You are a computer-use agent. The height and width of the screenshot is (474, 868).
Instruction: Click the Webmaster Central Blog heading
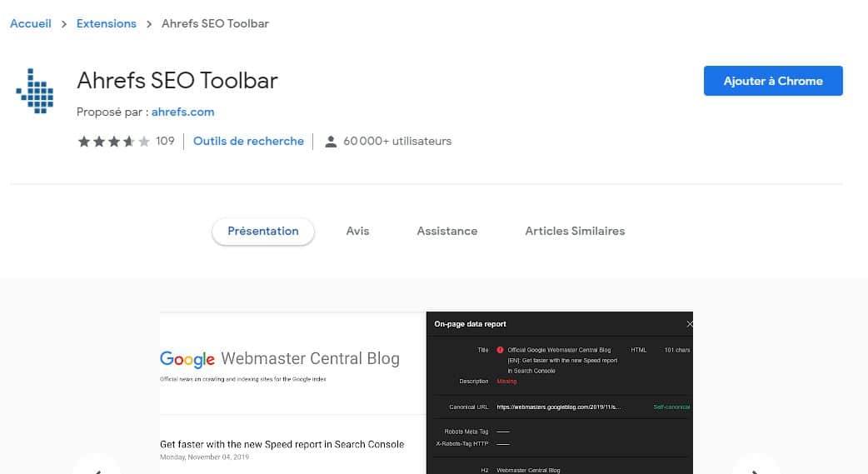pyautogui.click(x=310, y=359)
